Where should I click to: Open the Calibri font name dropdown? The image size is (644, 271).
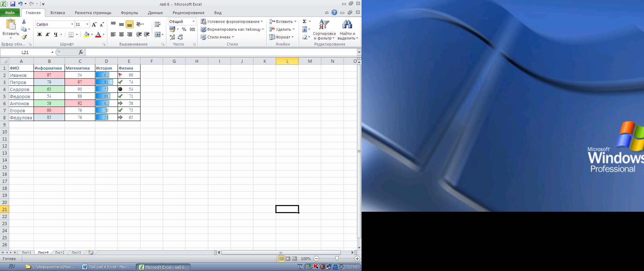pos(72,24)
